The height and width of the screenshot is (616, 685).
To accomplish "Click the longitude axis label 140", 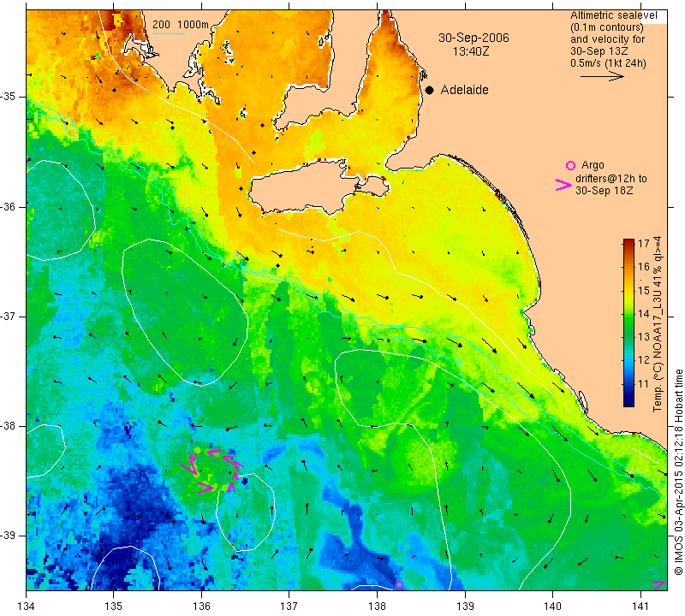I will tap(552, 606).
